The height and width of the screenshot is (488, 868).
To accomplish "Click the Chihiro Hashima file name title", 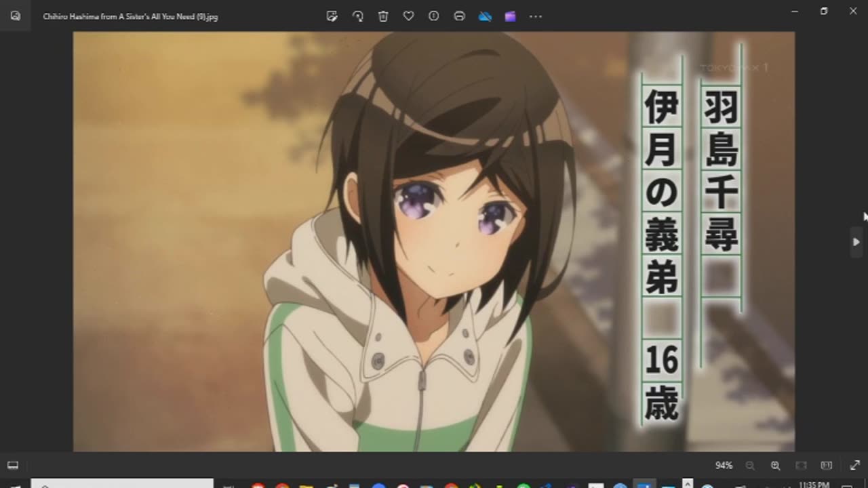I will pyautogui.click(x=130, y=16).
